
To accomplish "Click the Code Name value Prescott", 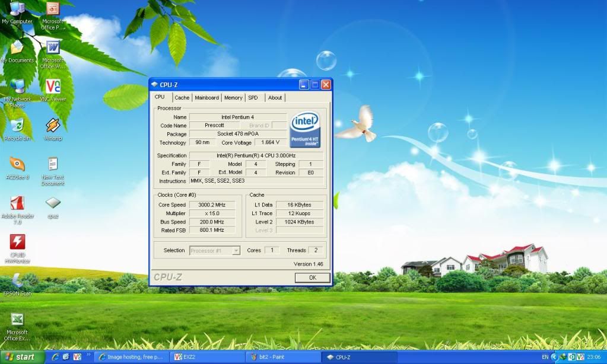I will pyautogui.click(x=214, y=125).
